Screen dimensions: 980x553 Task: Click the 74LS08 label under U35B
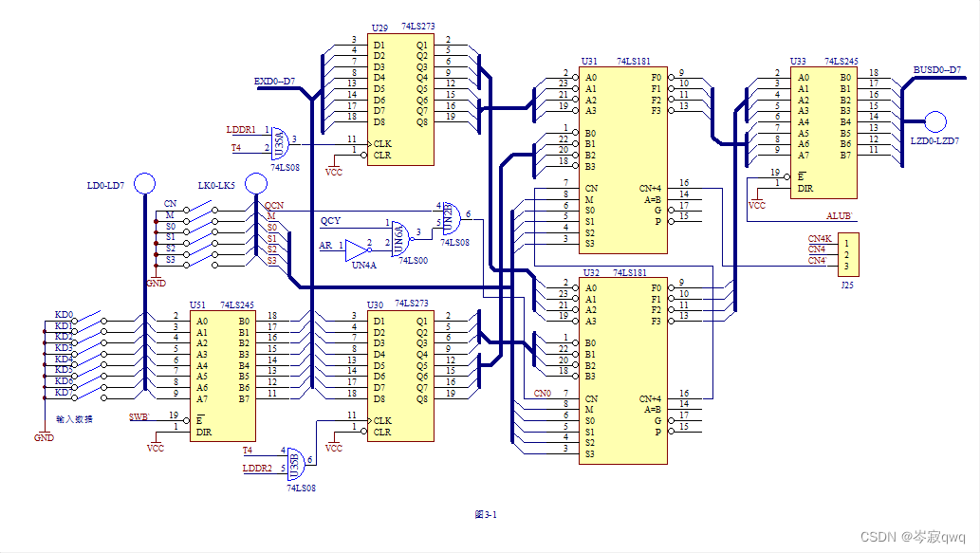(302, 488)
